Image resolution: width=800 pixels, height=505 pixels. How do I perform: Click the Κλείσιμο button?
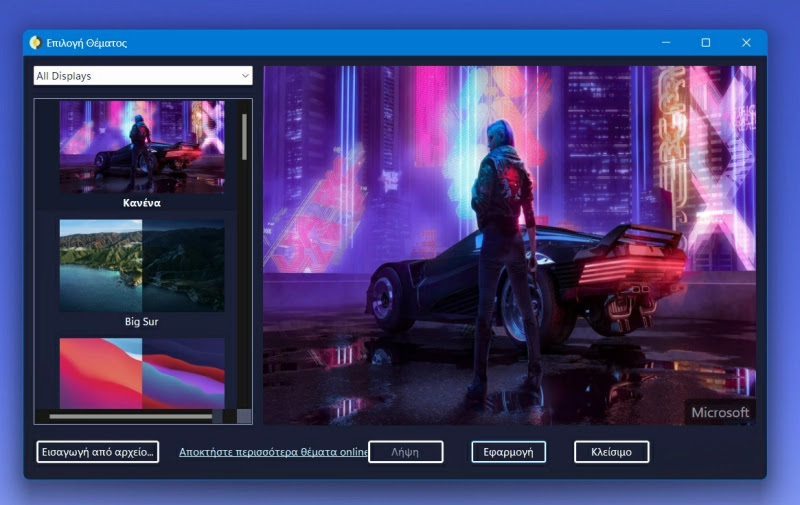611,452
